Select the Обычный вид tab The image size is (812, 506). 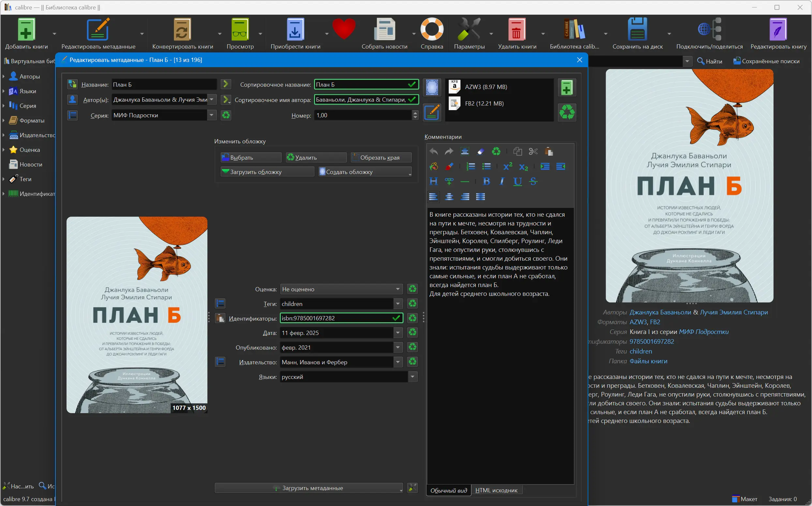(x=448, y=490)
